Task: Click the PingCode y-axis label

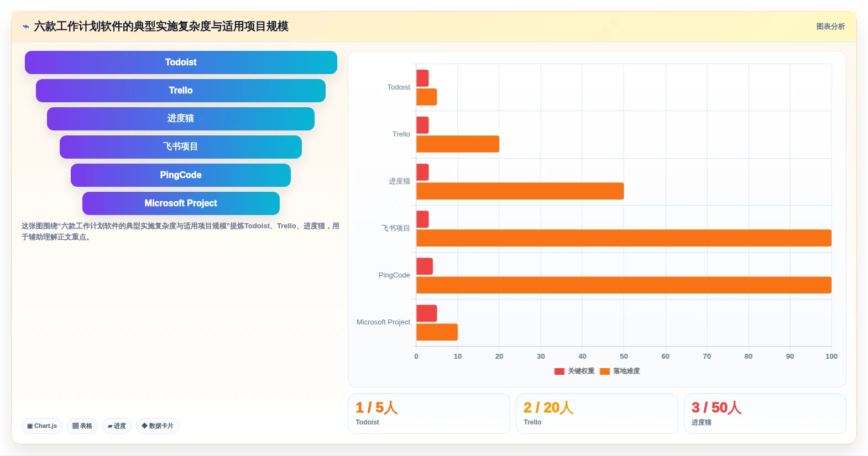Action: [x=394, y=275]
